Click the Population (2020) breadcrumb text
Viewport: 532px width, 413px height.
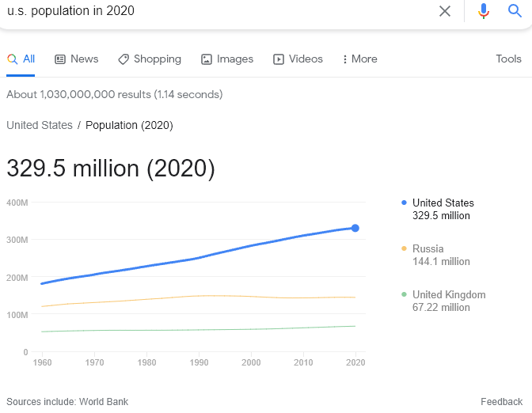pyautogui.click(x=129, y=125)
